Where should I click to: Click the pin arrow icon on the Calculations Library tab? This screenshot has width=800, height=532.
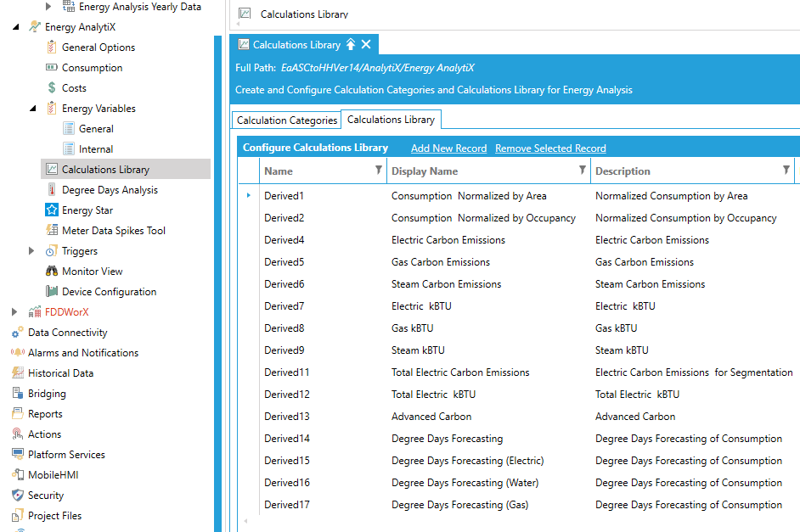coord(351,45)
